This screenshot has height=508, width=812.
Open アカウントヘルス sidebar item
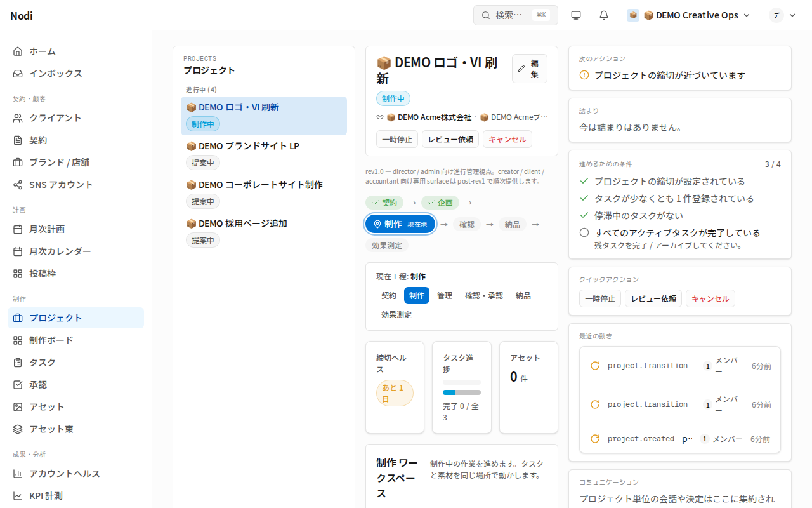tap(75, 473)
